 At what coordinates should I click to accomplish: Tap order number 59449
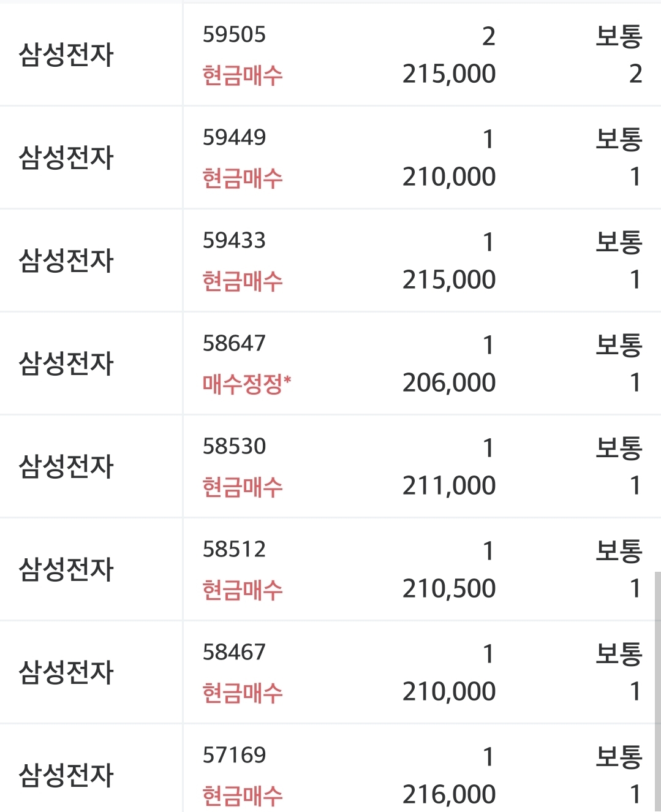pos(234,138)
